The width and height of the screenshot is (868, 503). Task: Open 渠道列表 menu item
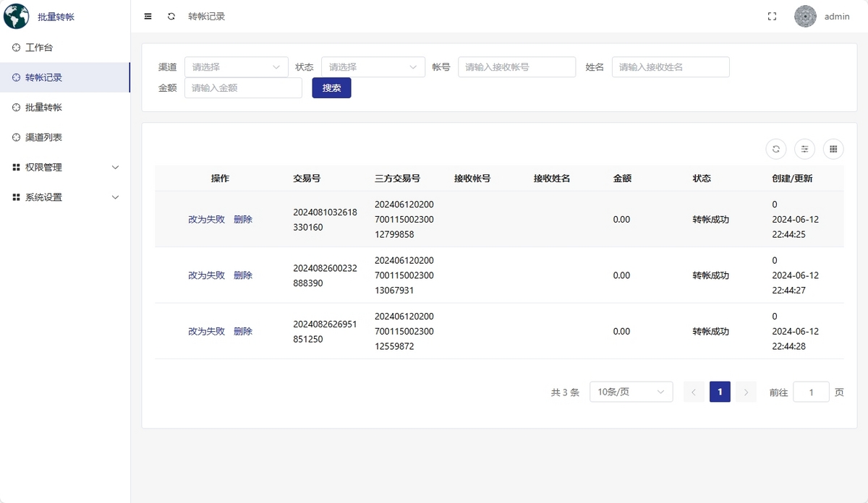coord(65,137)
